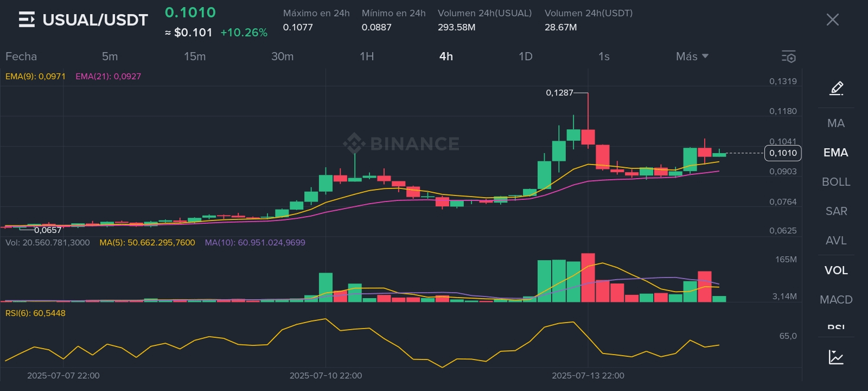Click the 0,0657 low price marker

[x=48, y=230]
